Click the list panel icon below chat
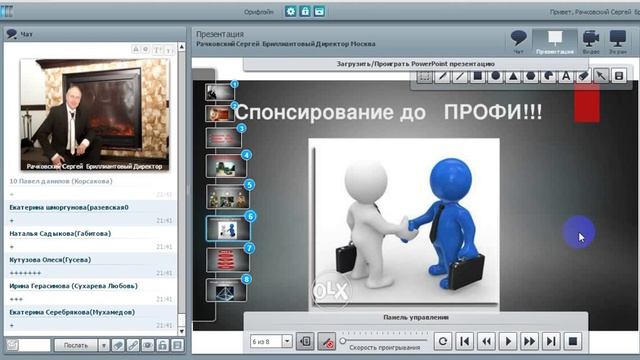 point(177,345)
